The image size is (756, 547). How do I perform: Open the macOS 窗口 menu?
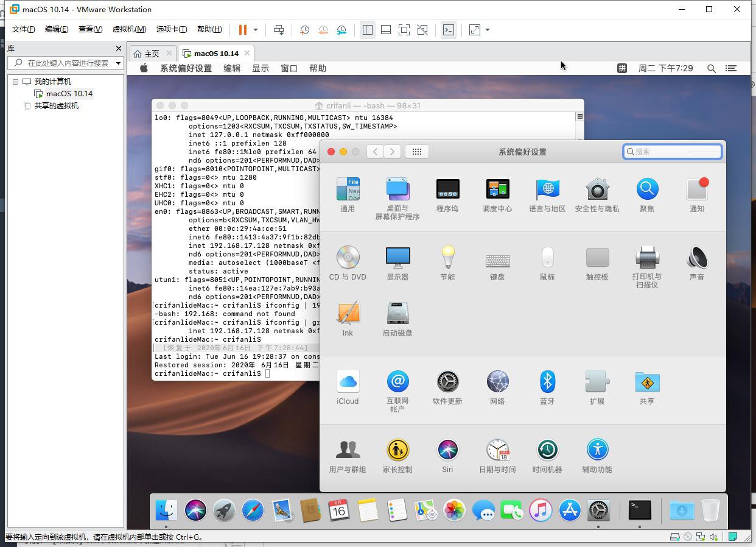(x=289, y=68)
